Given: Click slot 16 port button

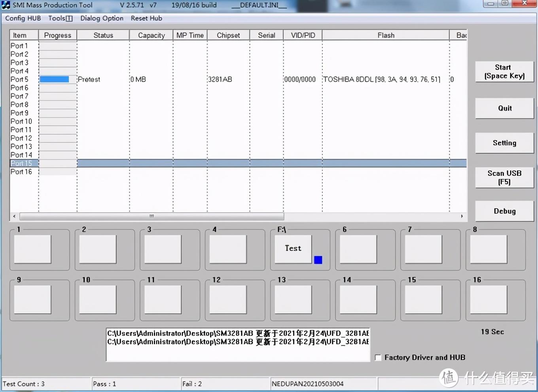Looking at the screenshot, I should (489, 300).
